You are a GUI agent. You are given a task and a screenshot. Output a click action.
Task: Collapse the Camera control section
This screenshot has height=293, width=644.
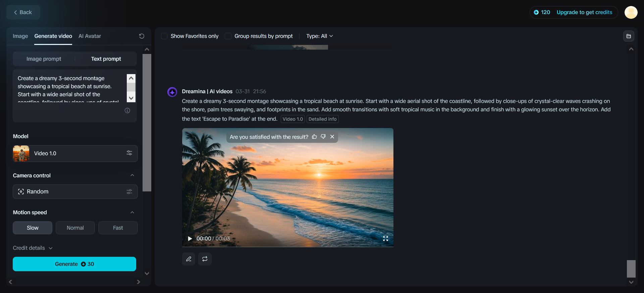point(132,175)
